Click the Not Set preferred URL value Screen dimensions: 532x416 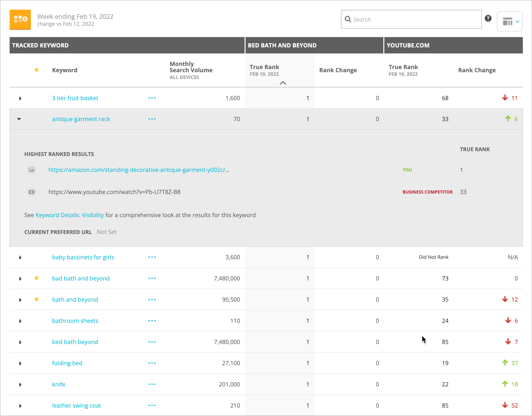(107, 232)
